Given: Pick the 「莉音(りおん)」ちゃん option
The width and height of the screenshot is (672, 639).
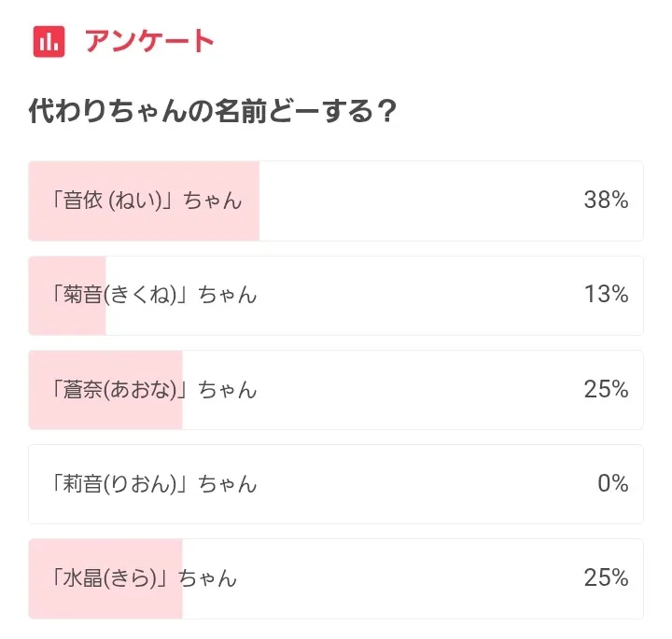Looking at the screenshot, I should point(155,484).
